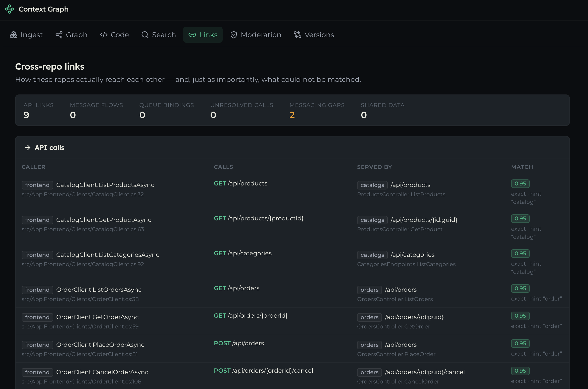
Task: Click CategoriesEndpoints.ListCategories handler
Action: (x=406, y=264)
